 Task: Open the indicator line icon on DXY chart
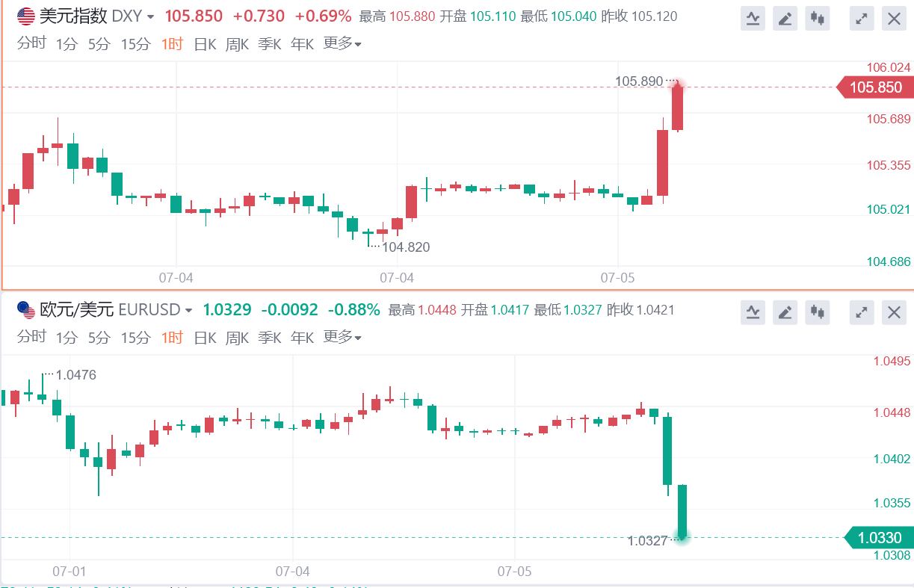point(753,19)
